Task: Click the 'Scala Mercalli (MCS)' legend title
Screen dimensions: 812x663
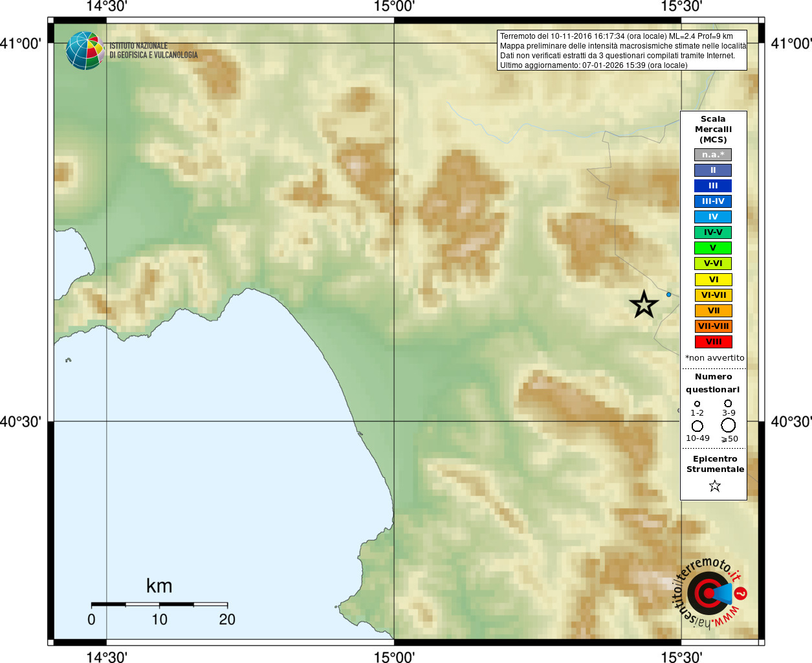Action: pyautogui.click(x=713, y=129)
